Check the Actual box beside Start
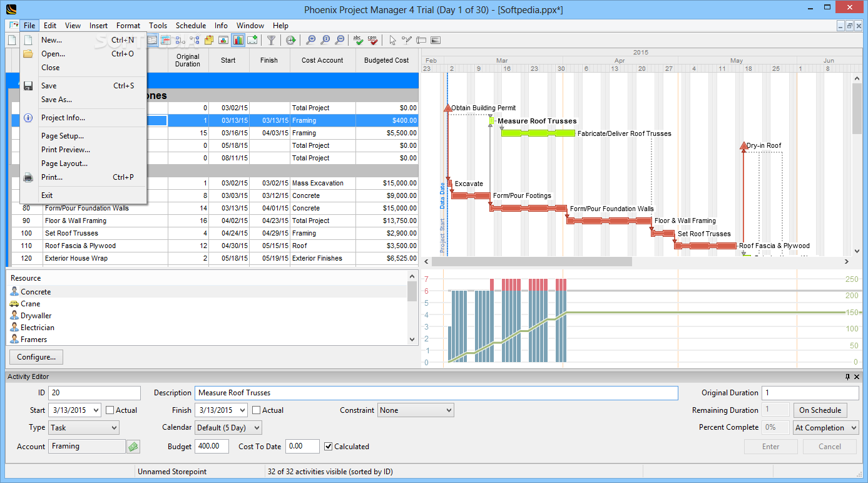The image size is (868, 483). pos(110,410)
